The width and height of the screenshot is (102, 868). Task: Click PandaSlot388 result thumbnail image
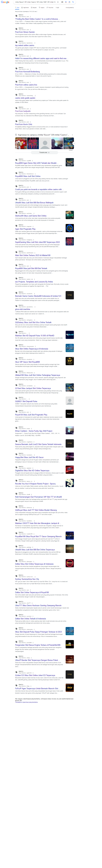coord(69,644)
